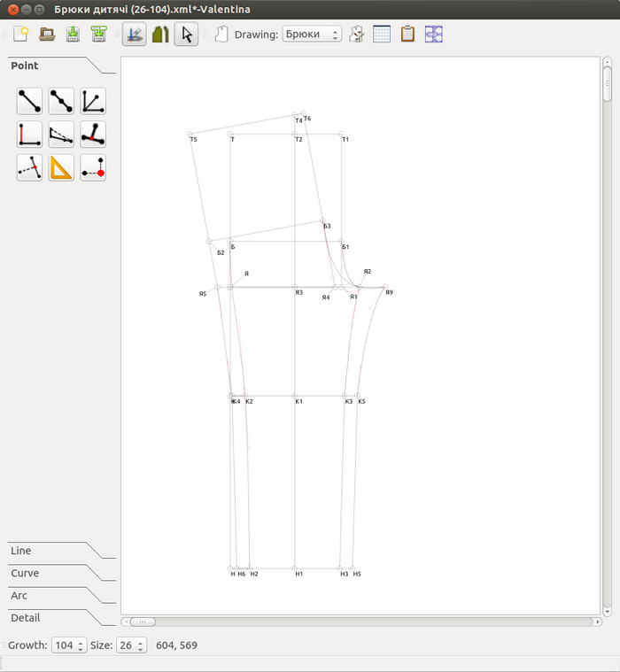620x672 pixels.
Task: Select the two-endpoint line point tool
Action: coord(29,101)
